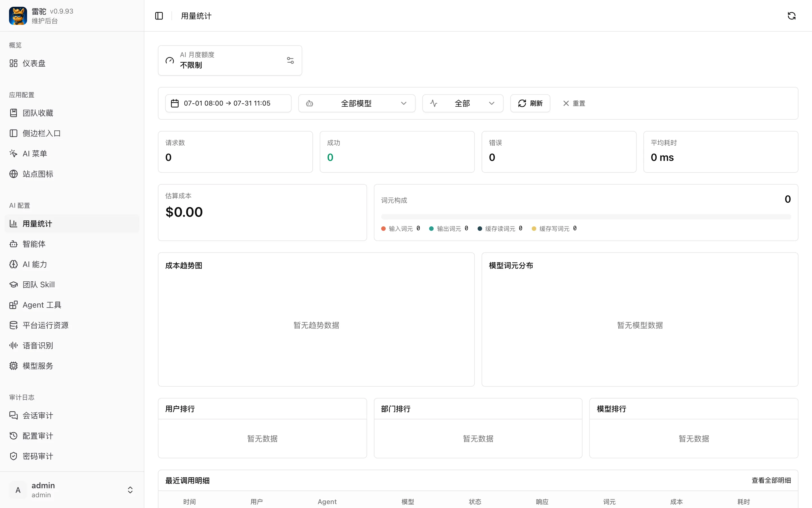Click the 平均耗时 0 ms value
The image size is (812, 508).
[662, 157]
